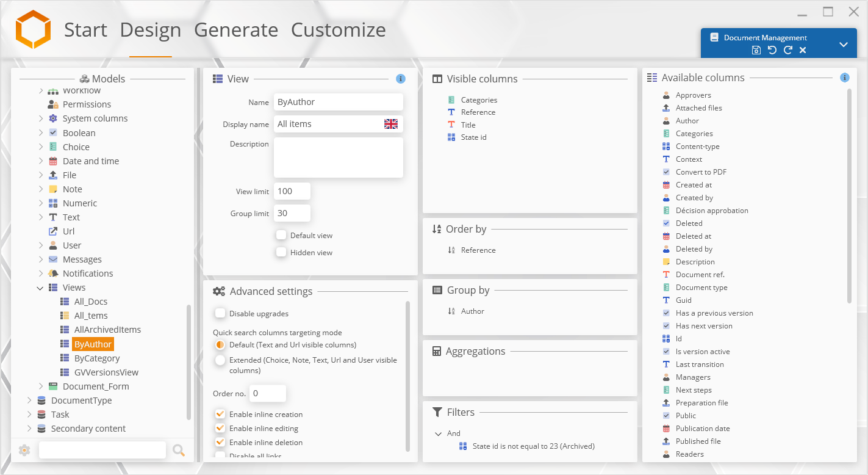Screen dimensions: 868x475
Task: Click the Models tree vertical scrollbar
Action: click(x=188, y=361)
